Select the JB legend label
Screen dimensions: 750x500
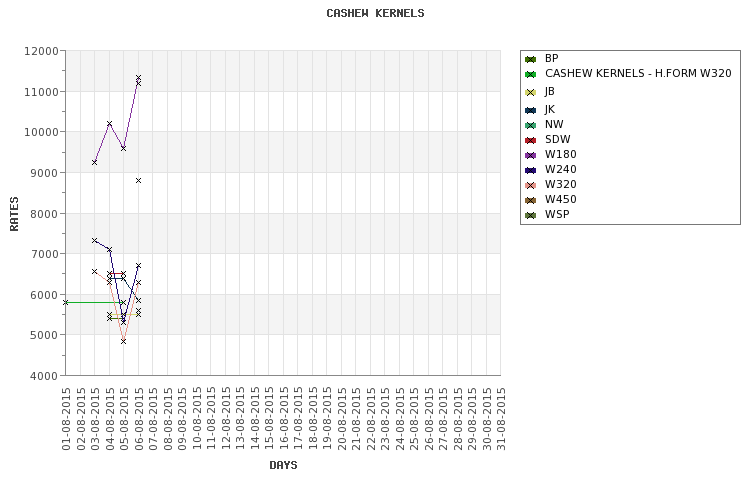(x=550, y=91)
